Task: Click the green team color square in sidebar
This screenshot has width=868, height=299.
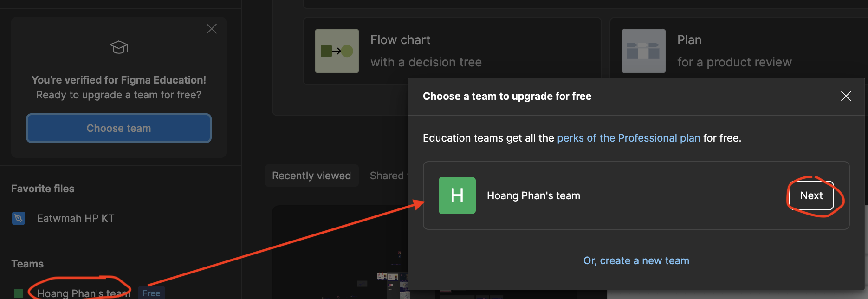Action: pos(19,293)
